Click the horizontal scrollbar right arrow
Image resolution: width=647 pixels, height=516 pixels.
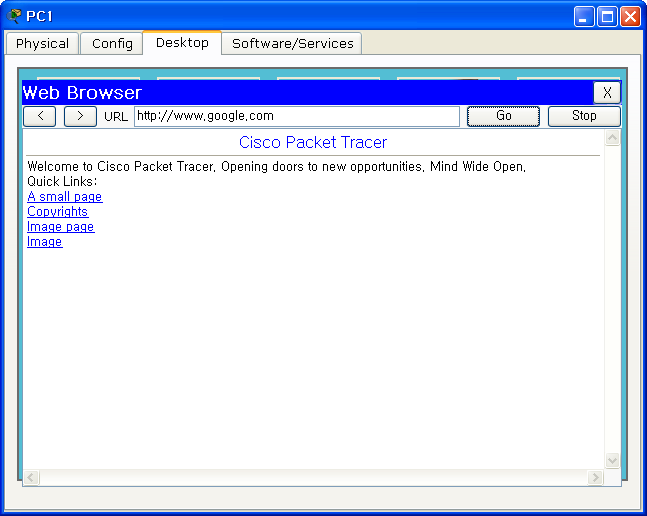point(595,478)
